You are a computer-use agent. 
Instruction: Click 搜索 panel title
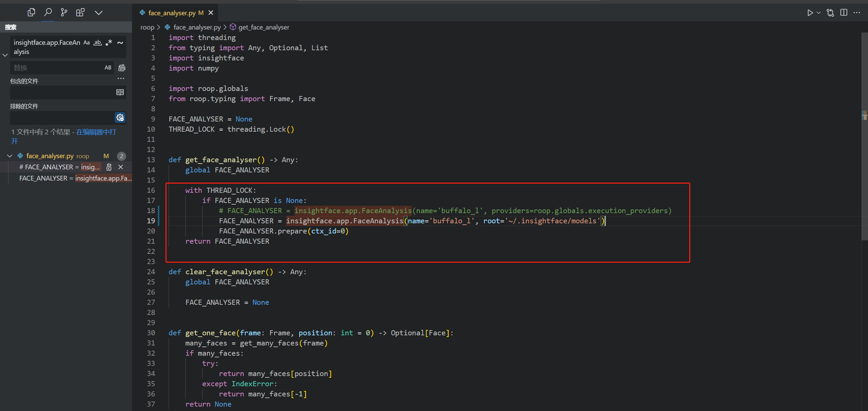[x=11, y=27]
